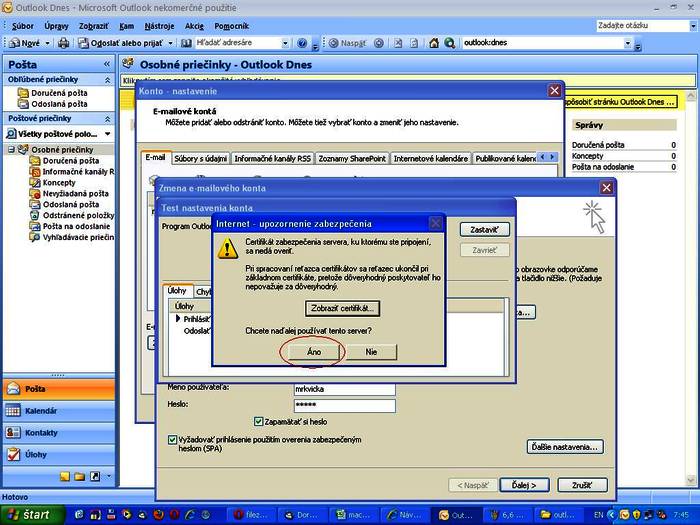Click the search web icon in toolbar
The width and height of the screenshot is (700, 525).
449,43
